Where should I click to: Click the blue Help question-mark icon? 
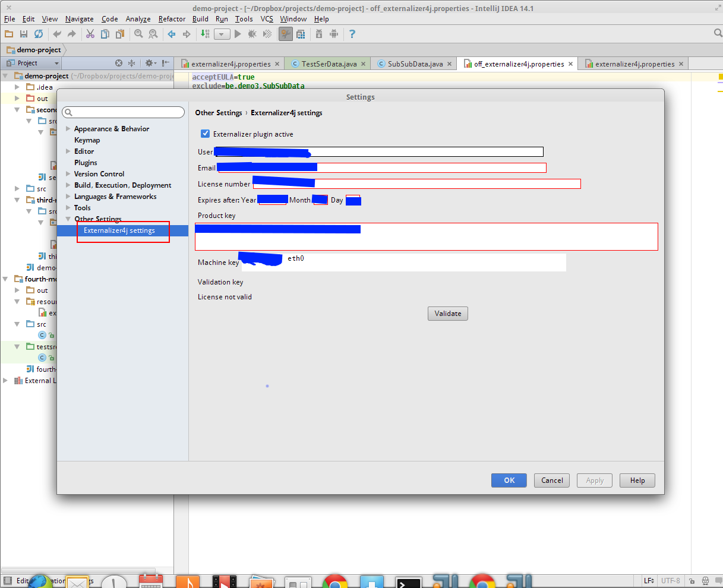coord(352,34)
